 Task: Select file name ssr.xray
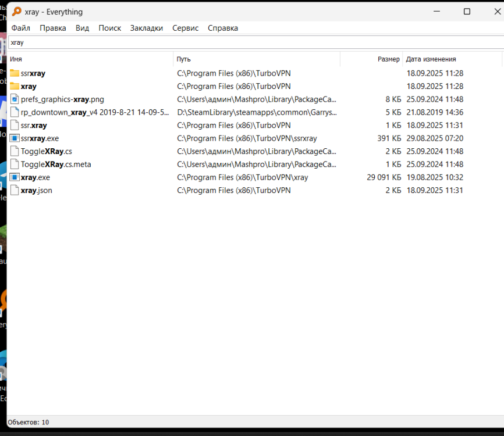[x=34, y=126]
